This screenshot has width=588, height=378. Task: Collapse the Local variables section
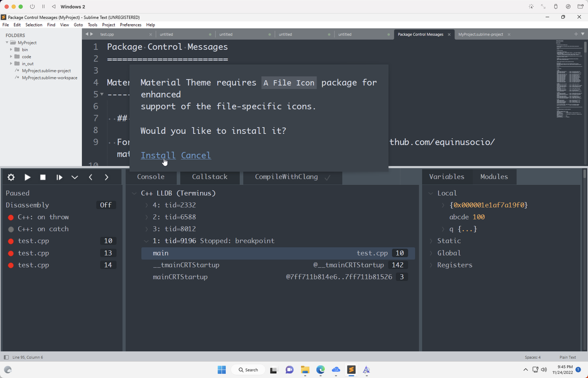click(431, 193)
